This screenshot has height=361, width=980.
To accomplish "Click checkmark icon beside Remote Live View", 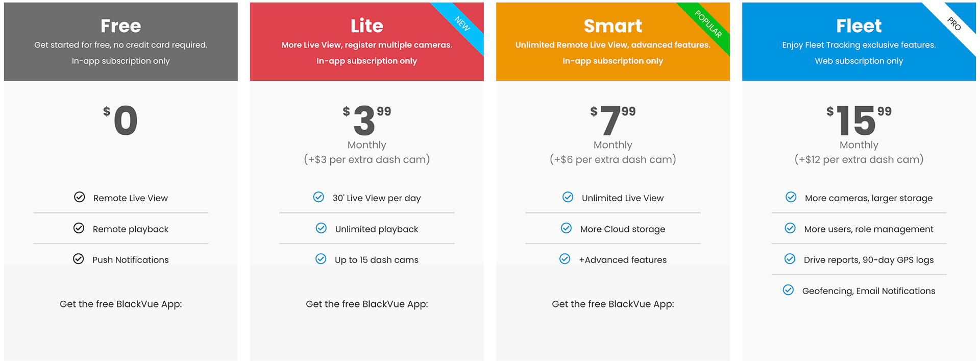I will (x=80, y=197).
